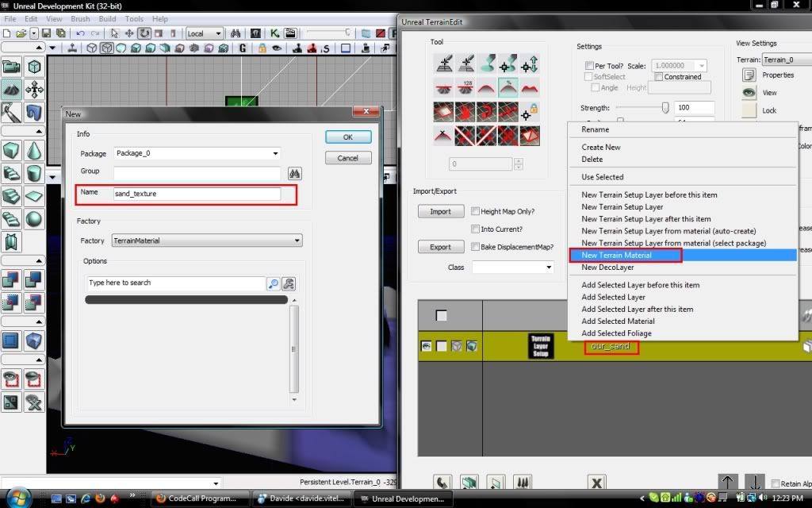Click the CSG Subtract button
The image size is (812, 508).
pos(33,279)
